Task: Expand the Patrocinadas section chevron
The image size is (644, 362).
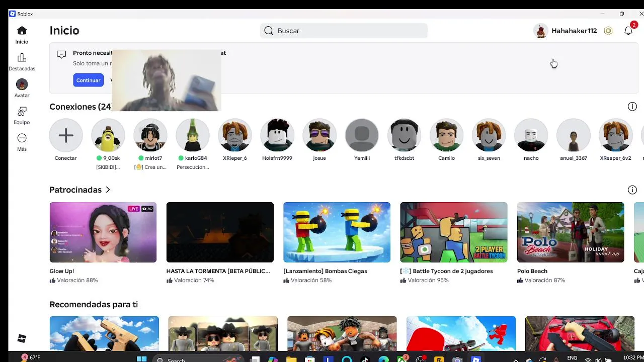Action: (108, 190)
